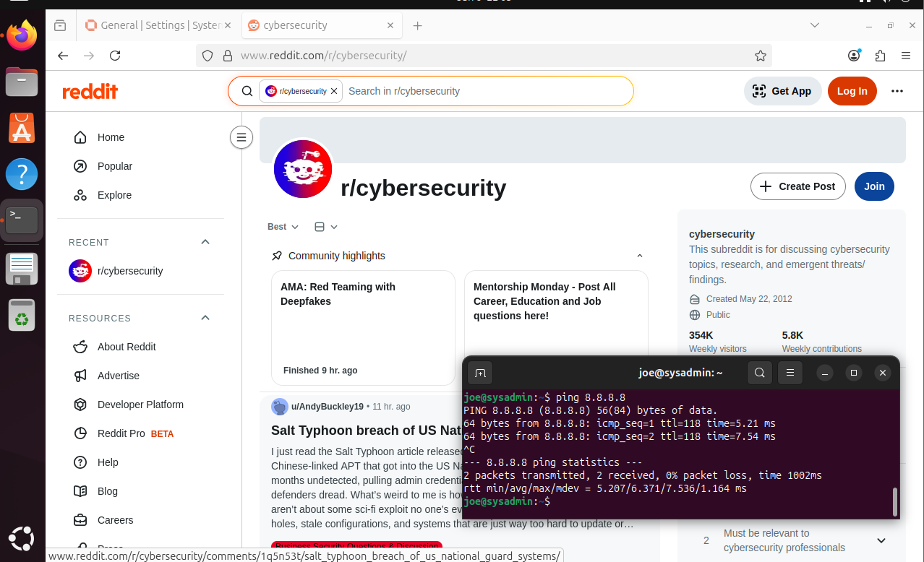Collapse the Resources section
Screen dimensions: 924x562
205,318
